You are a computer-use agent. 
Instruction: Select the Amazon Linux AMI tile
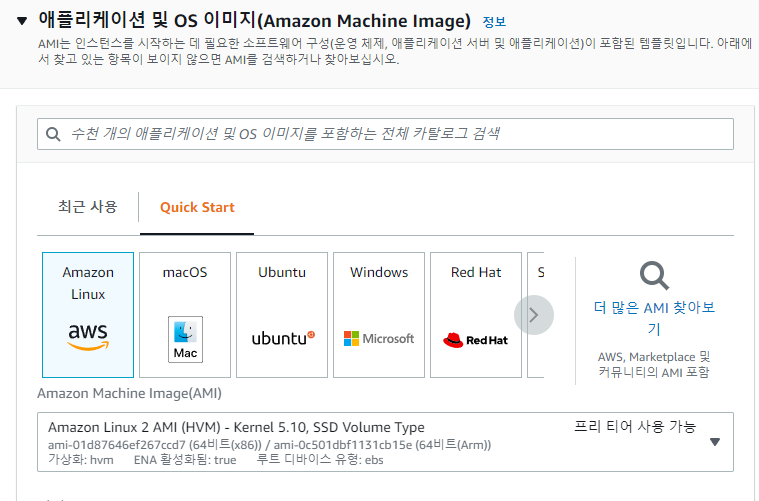(x=88, y=315)
